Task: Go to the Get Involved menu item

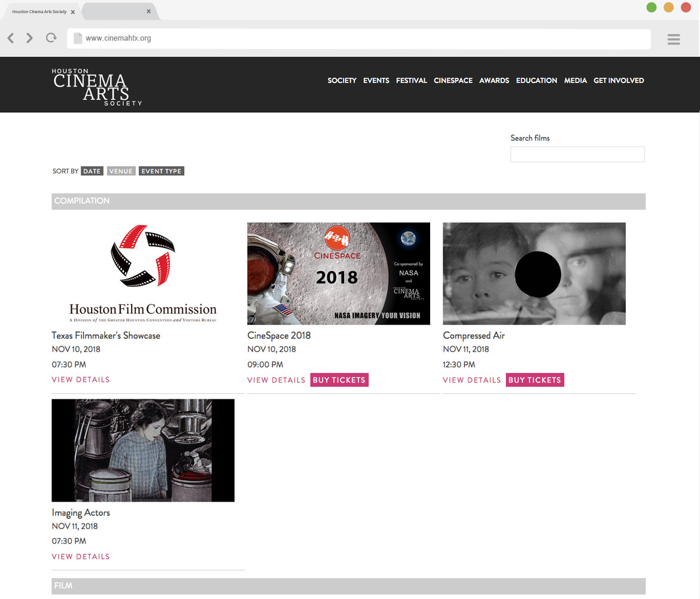Action: pyautogui.click(x=619, y=81)
